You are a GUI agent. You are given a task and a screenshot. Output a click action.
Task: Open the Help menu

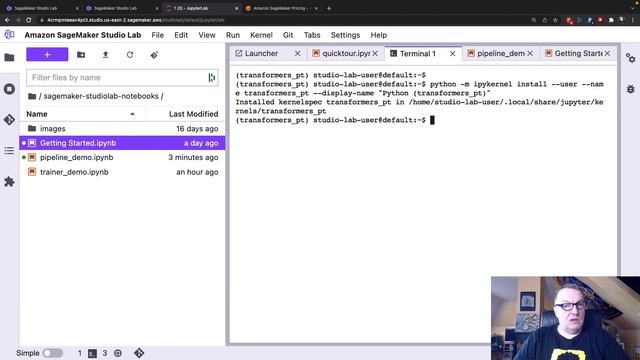click(x=379, y=35)
